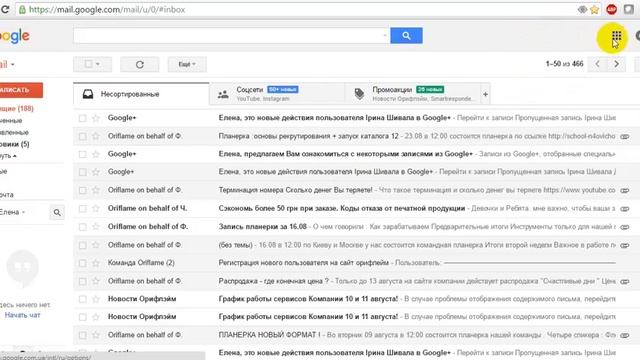The width and height of the screenshot is (640, 360).
Task: Star the Терминация номера email
Action: [x=96, y=190]
